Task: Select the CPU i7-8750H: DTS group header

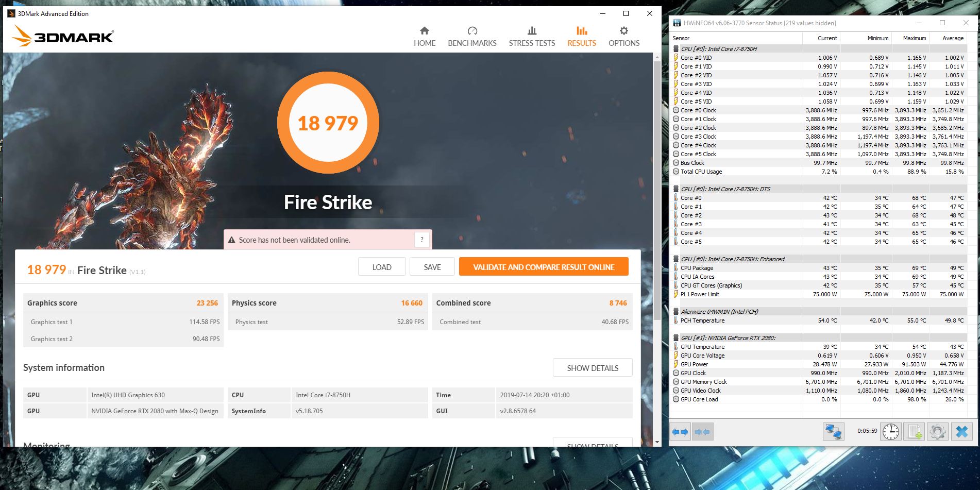Action: coord(819,189)
